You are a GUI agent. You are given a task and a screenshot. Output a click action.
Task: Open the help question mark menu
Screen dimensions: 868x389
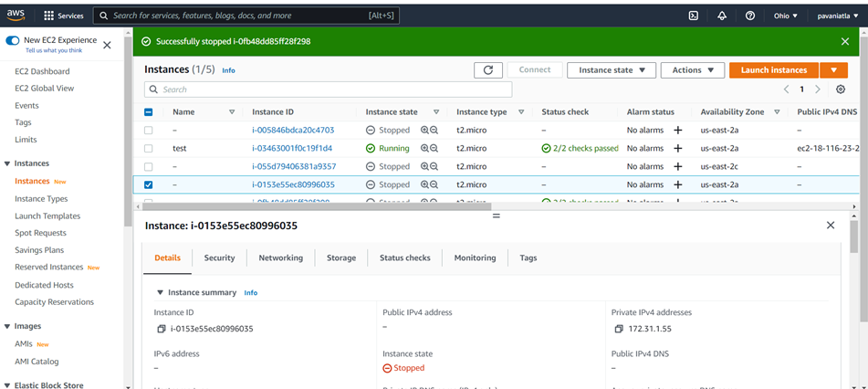tap(750, 16)
